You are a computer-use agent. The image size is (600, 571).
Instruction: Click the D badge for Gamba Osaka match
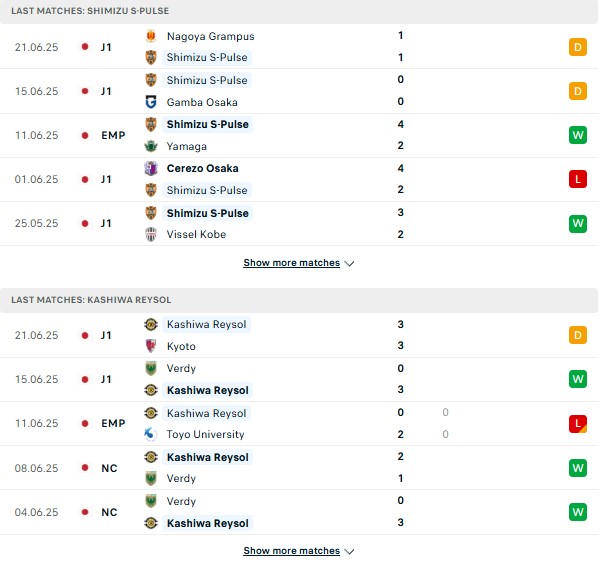click(x=577, y=91)
